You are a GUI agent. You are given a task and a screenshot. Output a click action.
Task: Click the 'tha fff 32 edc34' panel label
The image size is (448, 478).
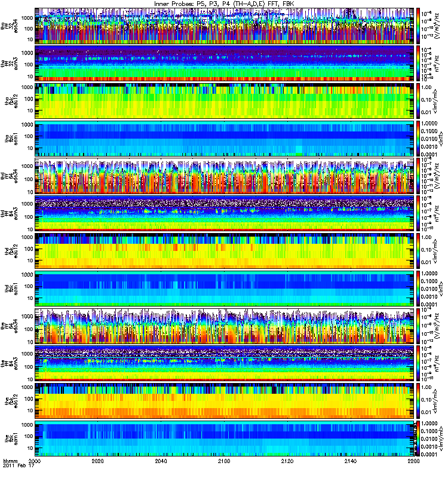9,26
